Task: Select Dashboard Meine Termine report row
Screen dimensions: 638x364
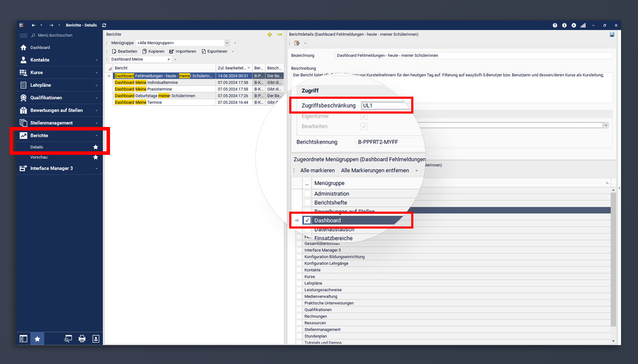Action: coord(198,103)
